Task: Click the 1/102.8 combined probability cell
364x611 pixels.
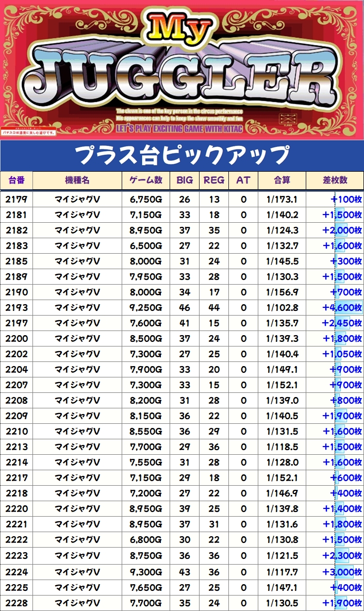Action: [282, 308]
